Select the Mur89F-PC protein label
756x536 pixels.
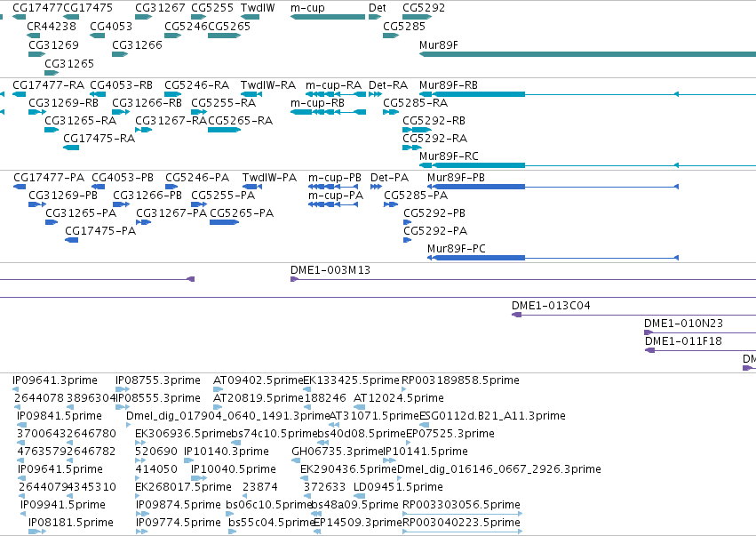(x=457, y=249)
